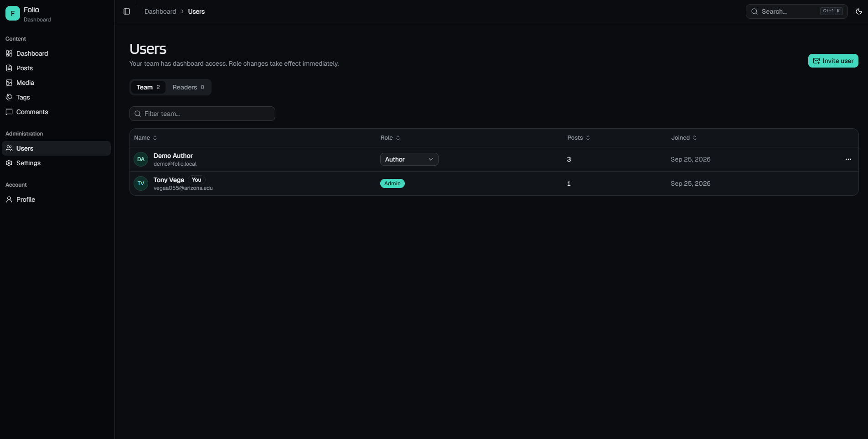868x439 pixels.
Task: Click the Users breadcrumb label
Action: coord(196,11)
